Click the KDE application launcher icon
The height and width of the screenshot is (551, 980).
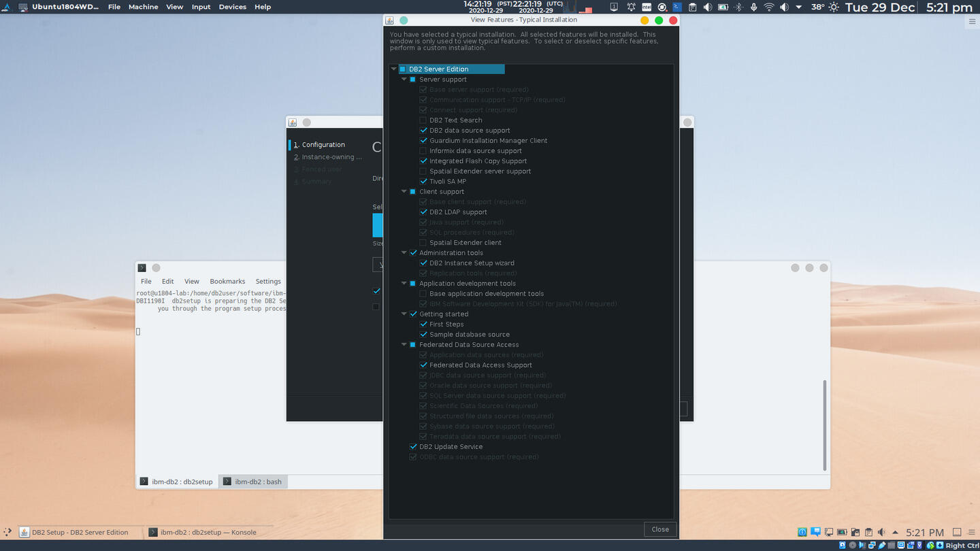click(x=7, y=532)
